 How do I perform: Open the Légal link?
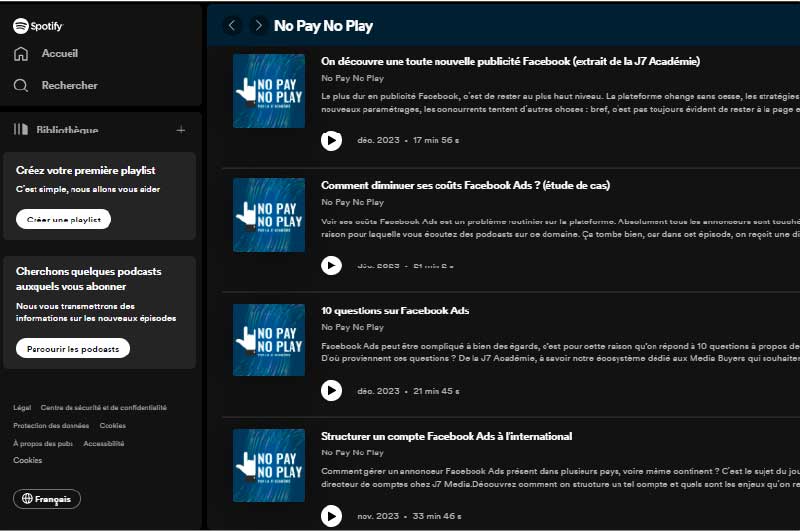(x=22, y=408)
